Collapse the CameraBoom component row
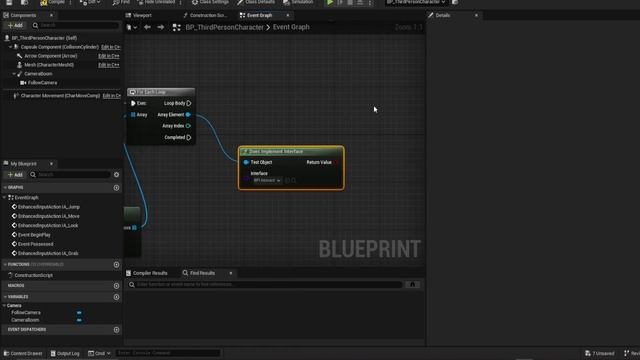 point(14,74)
